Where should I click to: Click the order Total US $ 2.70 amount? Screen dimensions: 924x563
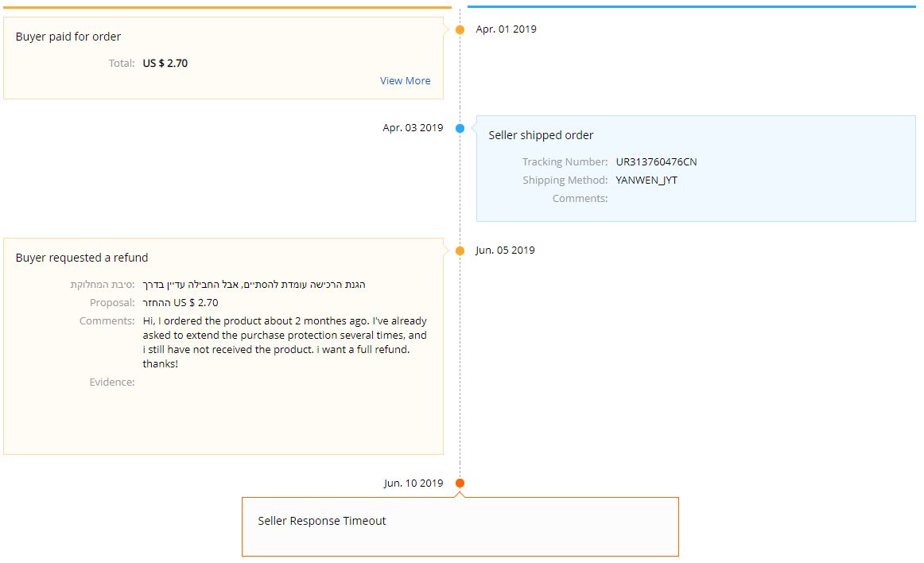pyautogui.click(x=165, y=63)
